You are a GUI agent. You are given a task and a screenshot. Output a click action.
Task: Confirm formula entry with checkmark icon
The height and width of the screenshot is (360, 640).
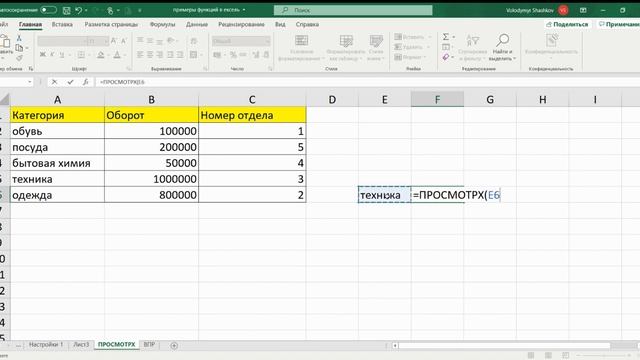[70, 82]
